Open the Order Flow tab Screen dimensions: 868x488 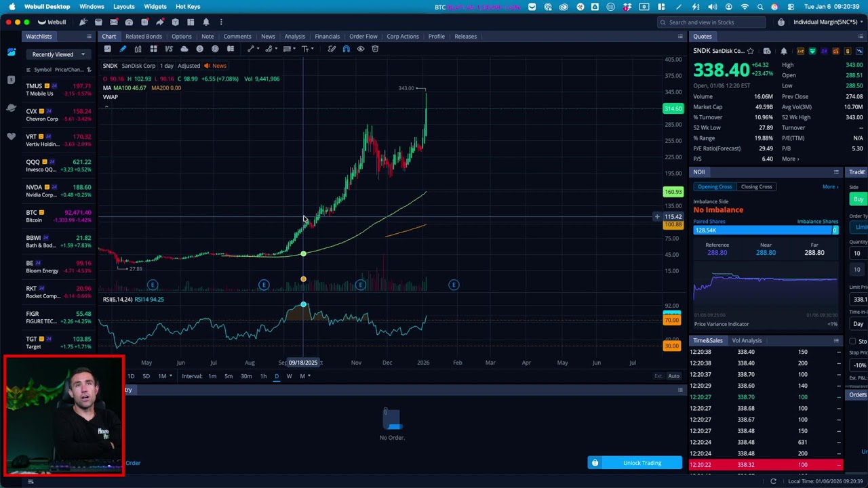click(x=363, y=36)
